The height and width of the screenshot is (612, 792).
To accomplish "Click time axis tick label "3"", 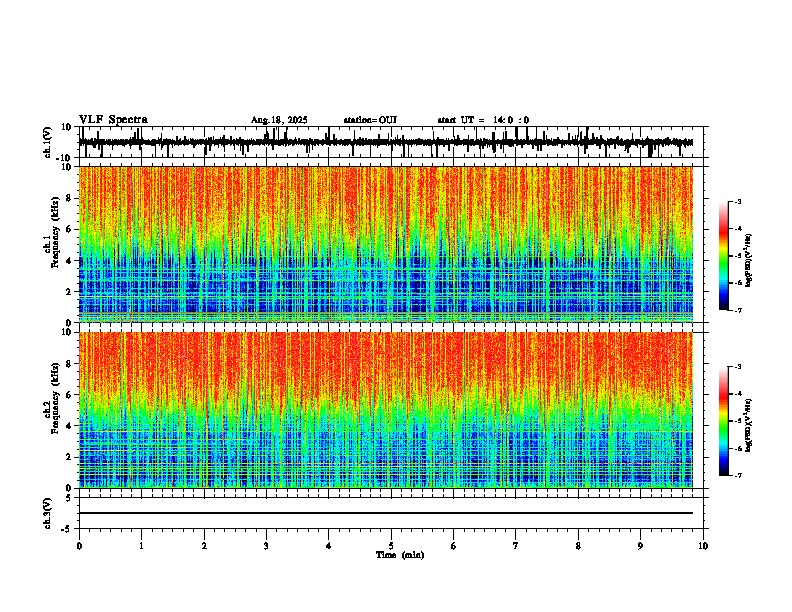I will coord(266,546).
